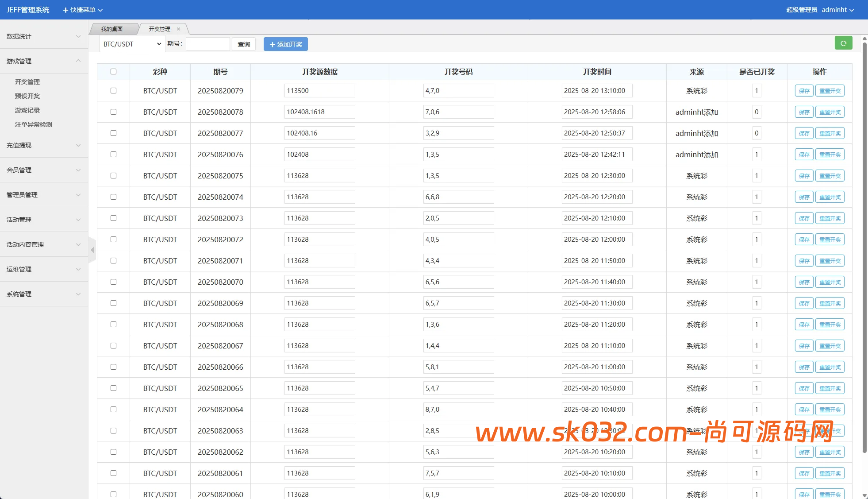Collapse the sidebar using the left arrow handle

pos(92,250)
